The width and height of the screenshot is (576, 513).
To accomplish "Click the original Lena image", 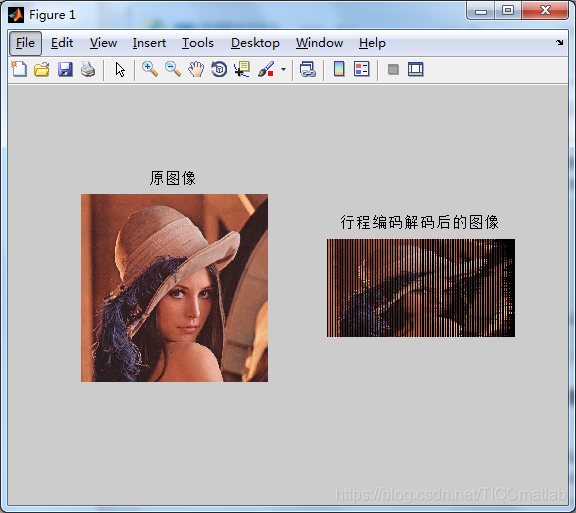I will 174,288.
